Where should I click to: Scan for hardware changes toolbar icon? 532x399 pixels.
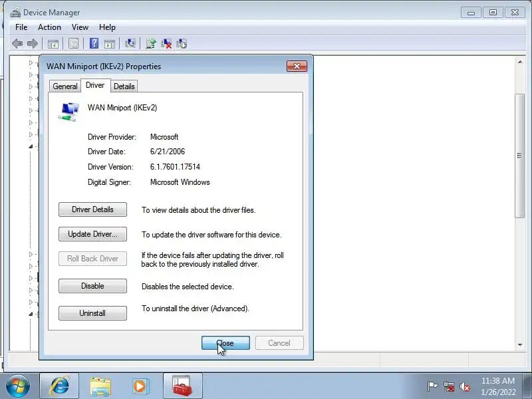[130, 43]
